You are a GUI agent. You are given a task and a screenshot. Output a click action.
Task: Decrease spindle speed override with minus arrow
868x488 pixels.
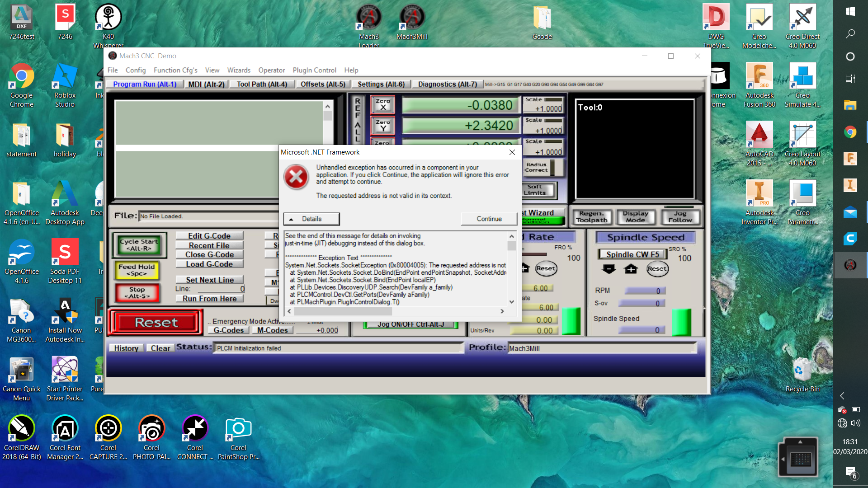click(609, 269)
